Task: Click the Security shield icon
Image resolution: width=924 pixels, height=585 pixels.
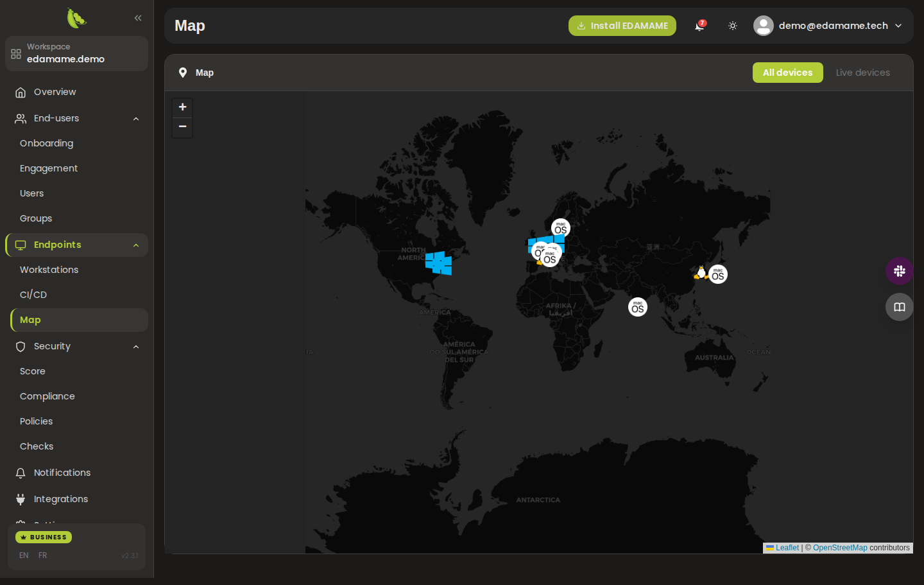Action: (21, 347)
